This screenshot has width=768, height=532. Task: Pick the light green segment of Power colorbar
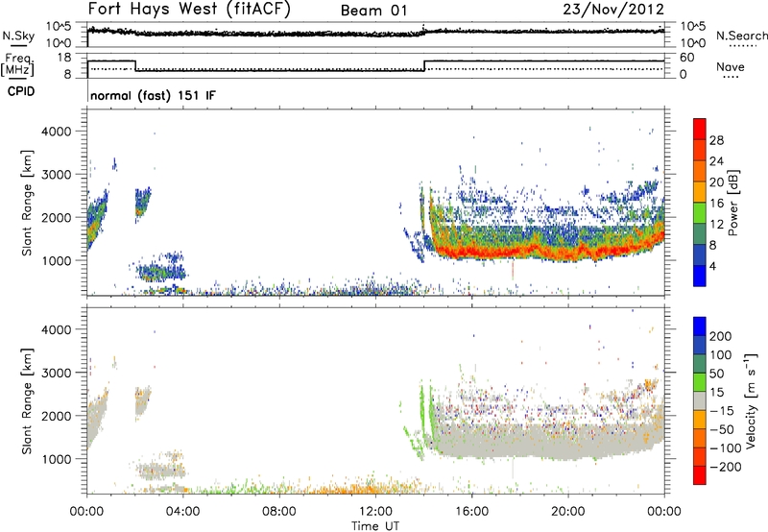700,212
